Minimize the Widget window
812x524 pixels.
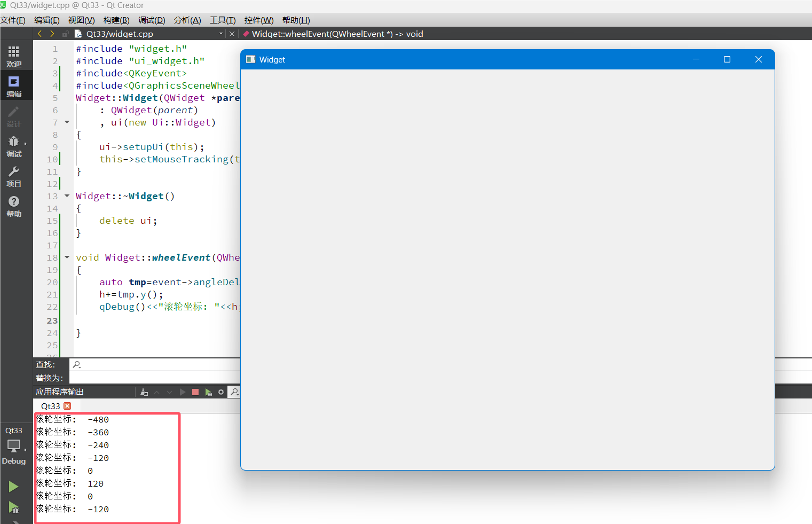tap(696, 59)
